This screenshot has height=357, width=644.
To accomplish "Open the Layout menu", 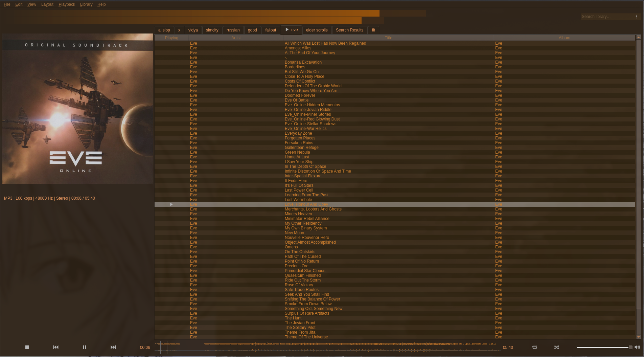I will click(47, 4).
